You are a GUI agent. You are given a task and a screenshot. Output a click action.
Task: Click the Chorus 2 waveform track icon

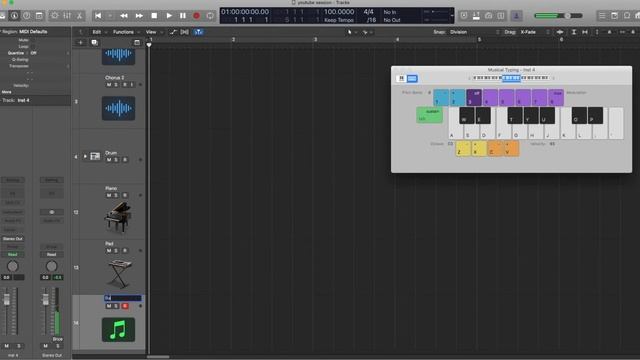118,108
